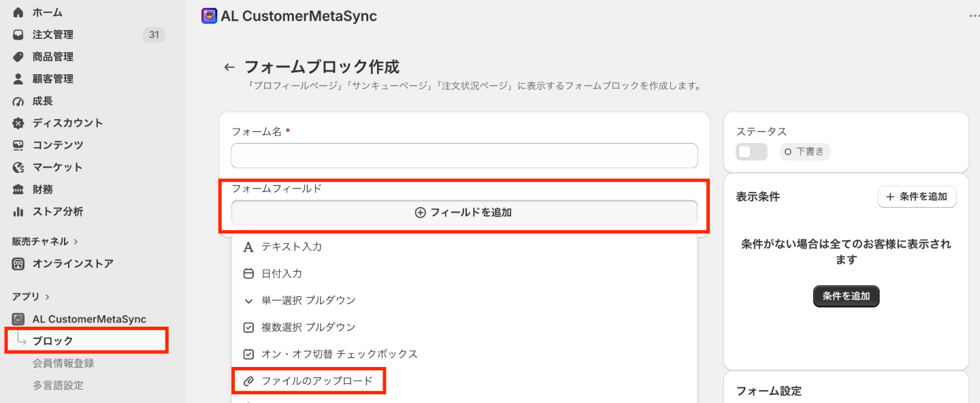Viewport: 980px width, 403px height.
Task: Click the ホーム house icon in sidebar
Action: tap(18, 12)
